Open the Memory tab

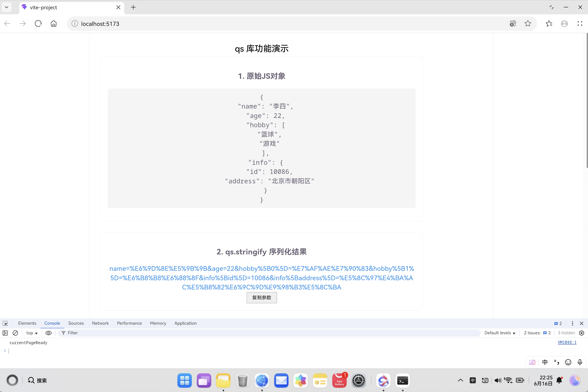pyautogui.click(x=158, y=323)
